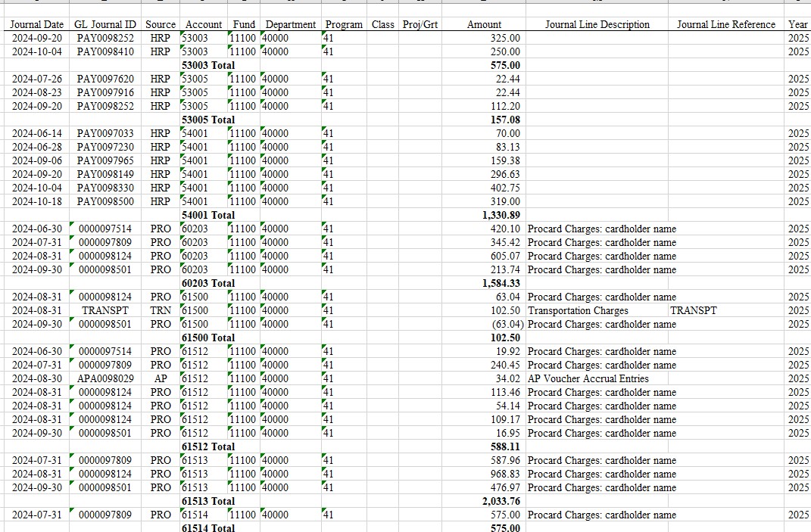Select the Proj/Grt header cell
Viewport: 811px width, 532px height.
[x=420, y=24]
